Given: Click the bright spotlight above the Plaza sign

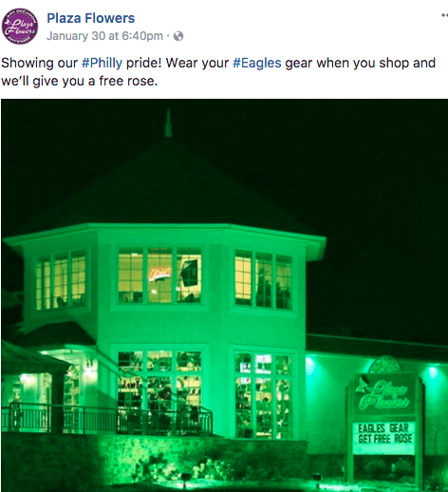Looking at the screenshot, I should click(433, 372).
